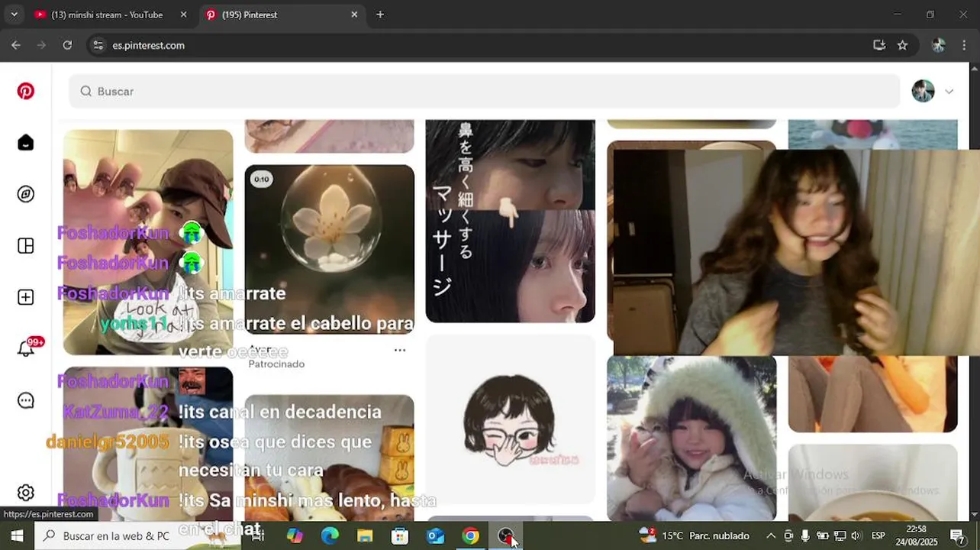Open Task View on the taskbar
This screenshot has width=980, height=550.
[258, 536]
